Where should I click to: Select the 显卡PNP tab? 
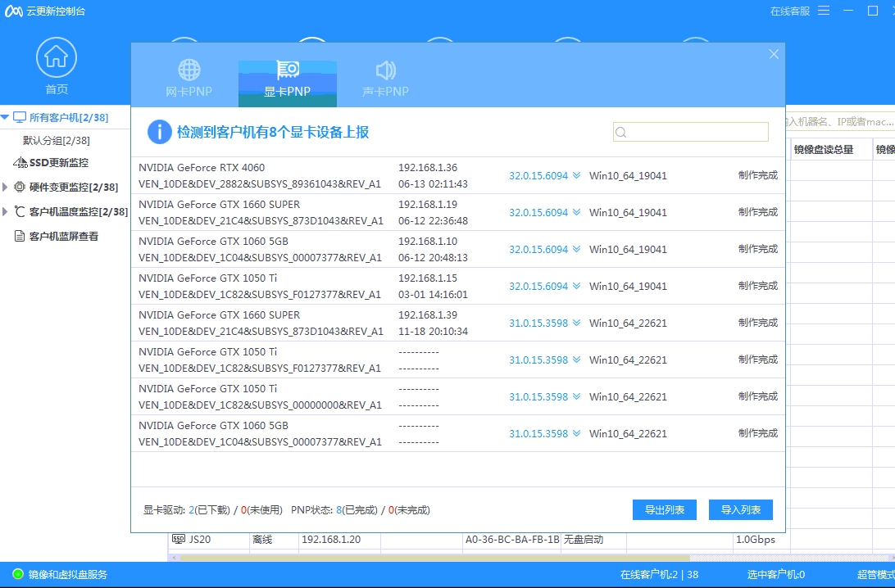click(288, 84)
